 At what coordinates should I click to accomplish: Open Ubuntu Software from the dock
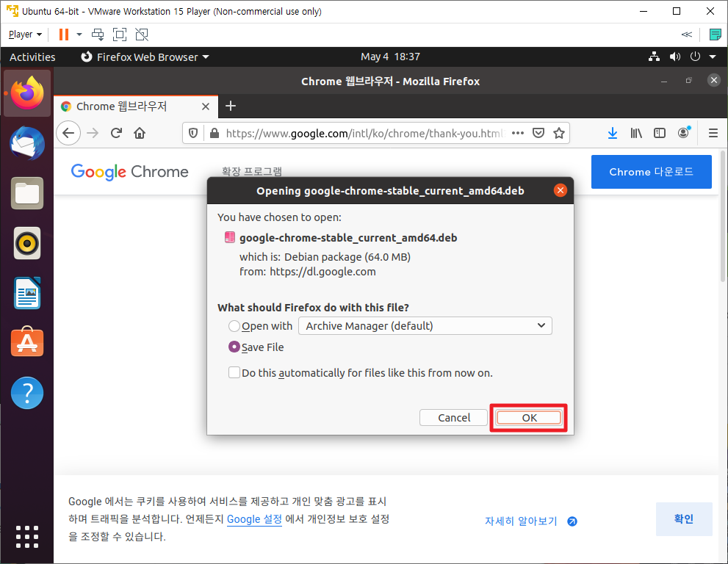[x=27, y=342]
